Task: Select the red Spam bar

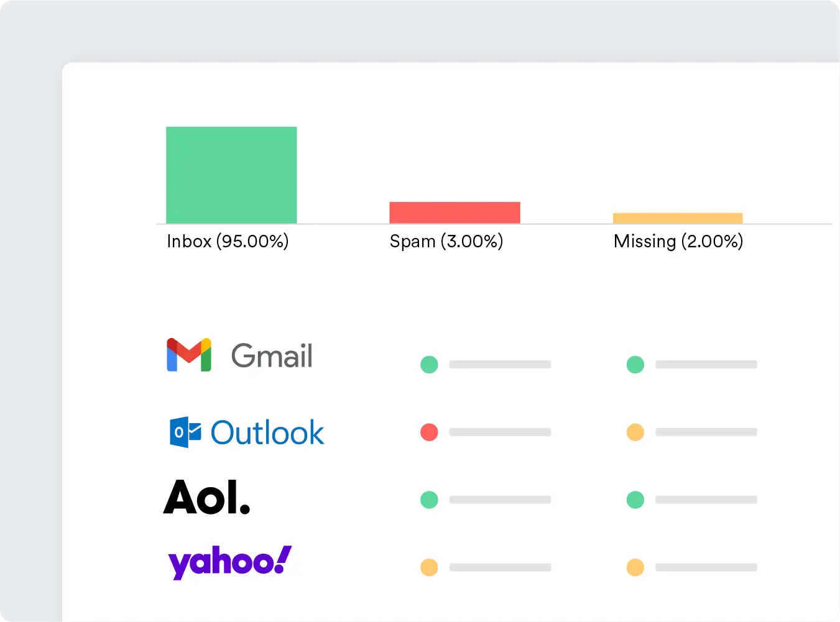Action: (x=455, y=213)
